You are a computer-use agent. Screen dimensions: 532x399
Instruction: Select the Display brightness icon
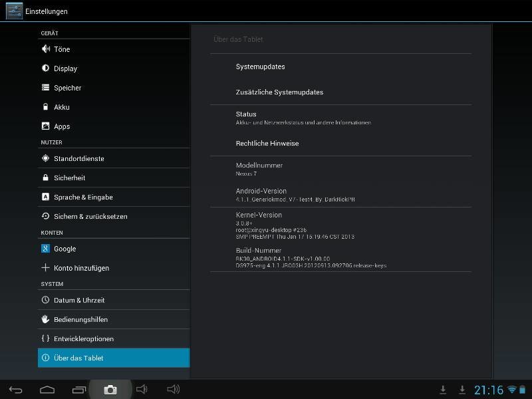45,68
